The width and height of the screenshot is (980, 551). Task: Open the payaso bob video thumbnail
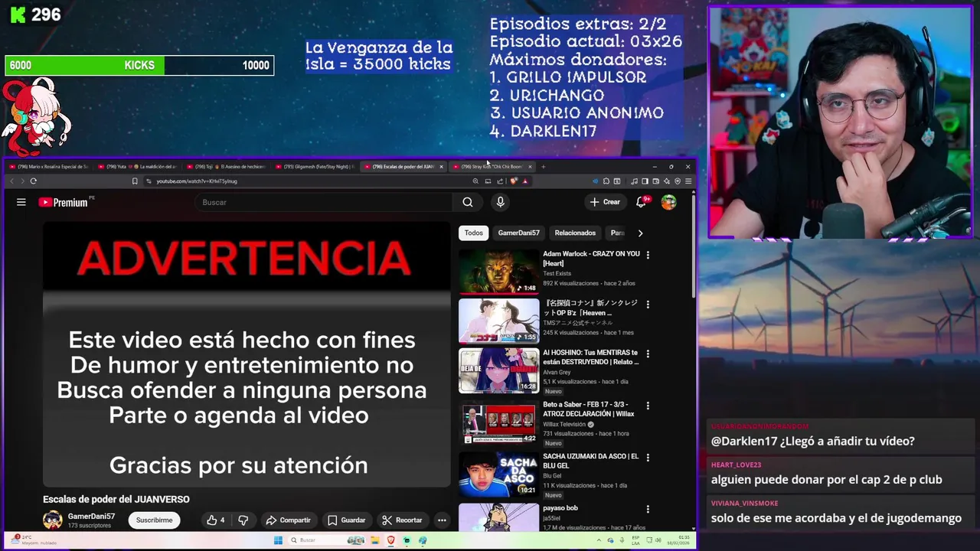click(x=498, y=517)
